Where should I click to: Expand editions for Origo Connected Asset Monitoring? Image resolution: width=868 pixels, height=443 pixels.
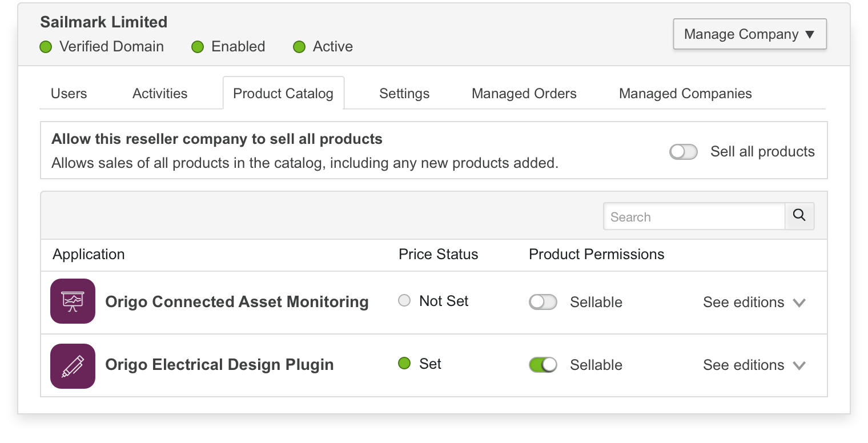coord(754,302)
